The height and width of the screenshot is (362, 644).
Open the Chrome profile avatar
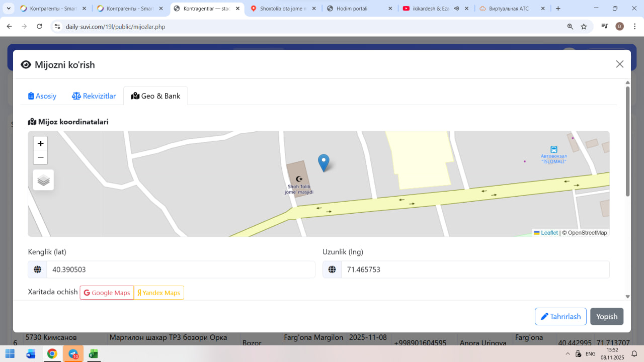619,27
